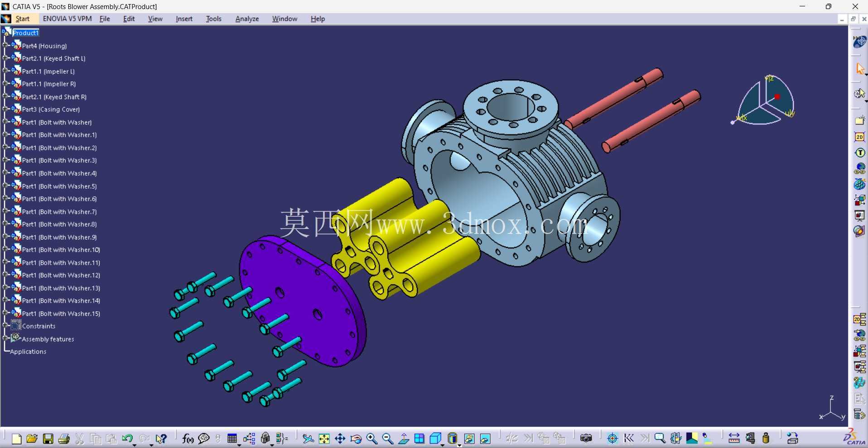Click the Knowledge Inspector lock icon
Image resolution: width=868 pixels, height=448 pixels.
pyautogui.click(x=265, y=438)
